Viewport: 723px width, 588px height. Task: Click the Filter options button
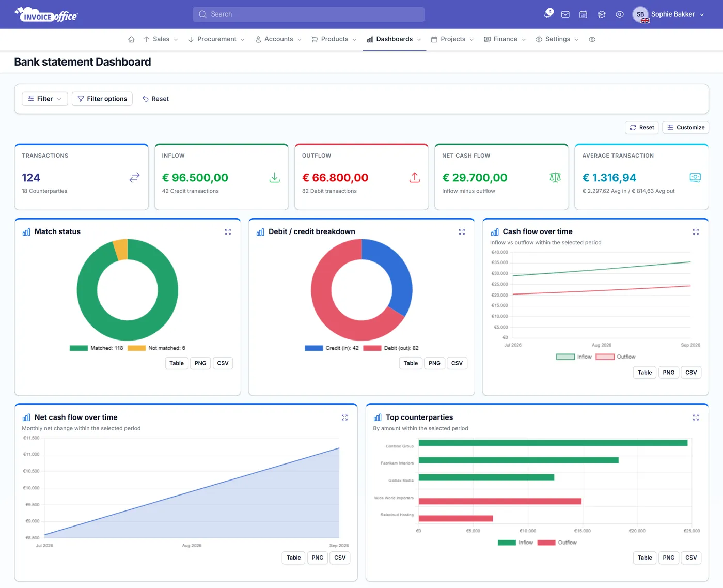point(102,99)
